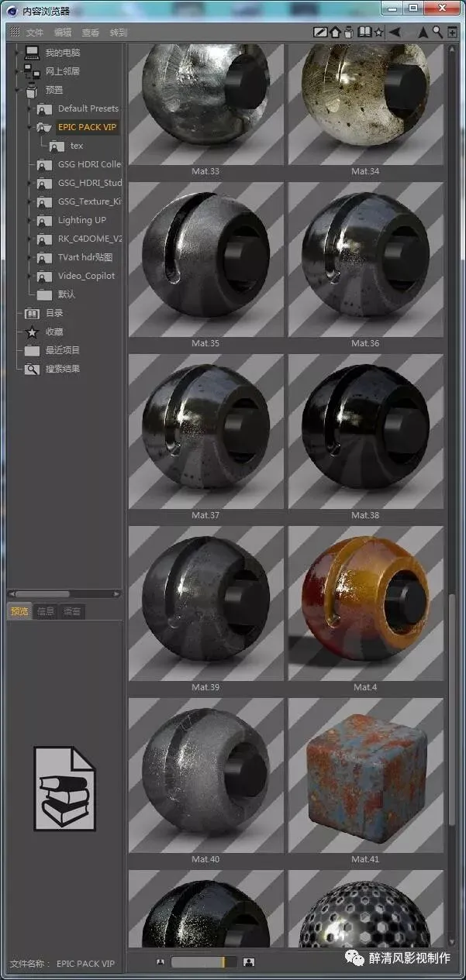Select Video_Copilot row text

(x=86, y=276)
